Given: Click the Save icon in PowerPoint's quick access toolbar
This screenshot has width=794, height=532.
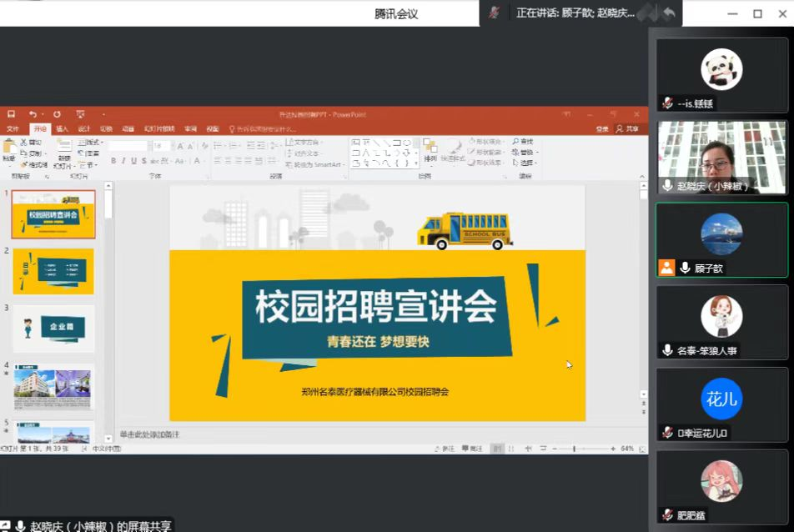Looking at the screenshot, I should click(12, 114).
